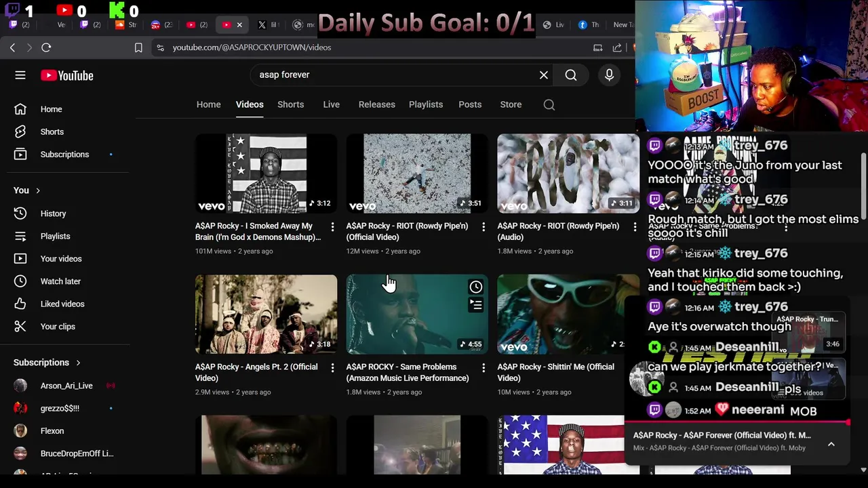Open site settings icon beside the URL
Screen dimensions: 868x488
[159, 47]
